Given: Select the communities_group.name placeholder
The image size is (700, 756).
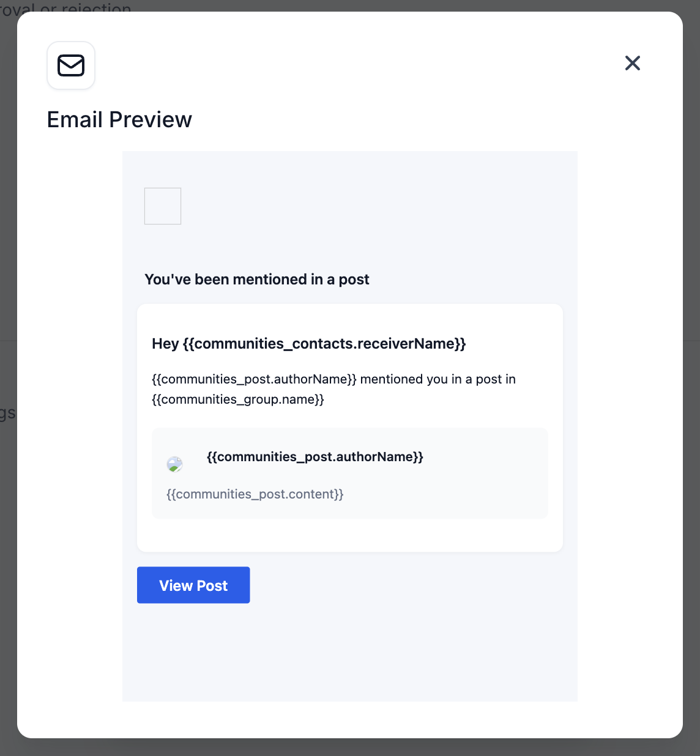Looking at the screenshot, I should (238, 399).
